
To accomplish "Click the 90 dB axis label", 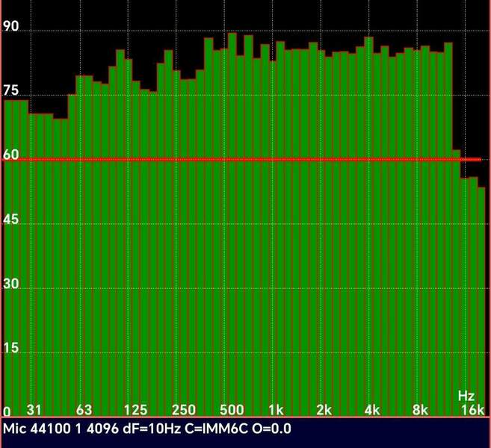I will point(11,26).
